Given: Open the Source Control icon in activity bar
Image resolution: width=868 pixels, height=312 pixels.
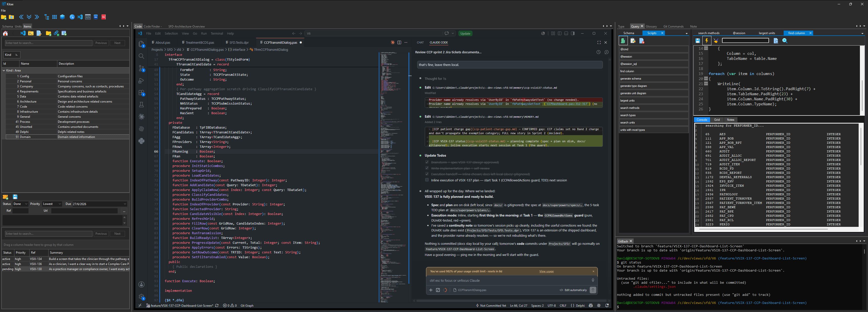Looking at the screenshot, I should (141, 68).
